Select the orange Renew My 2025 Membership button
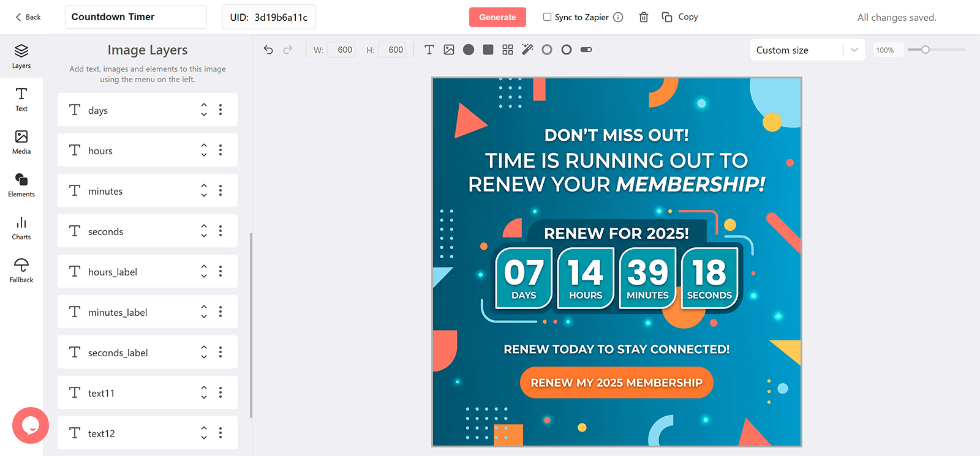The image size is (980, 456). coord(617,383)
